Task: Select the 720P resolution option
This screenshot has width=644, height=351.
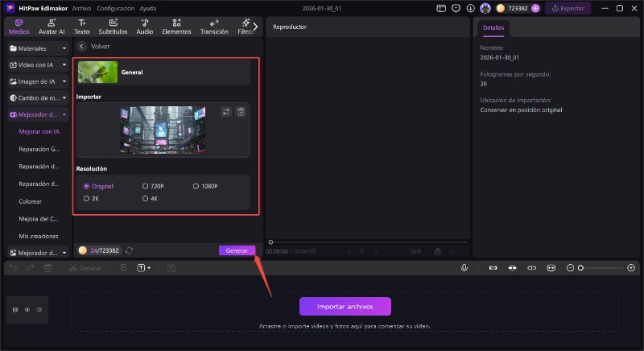Action: pyautogui.click(x=153, y=186)
